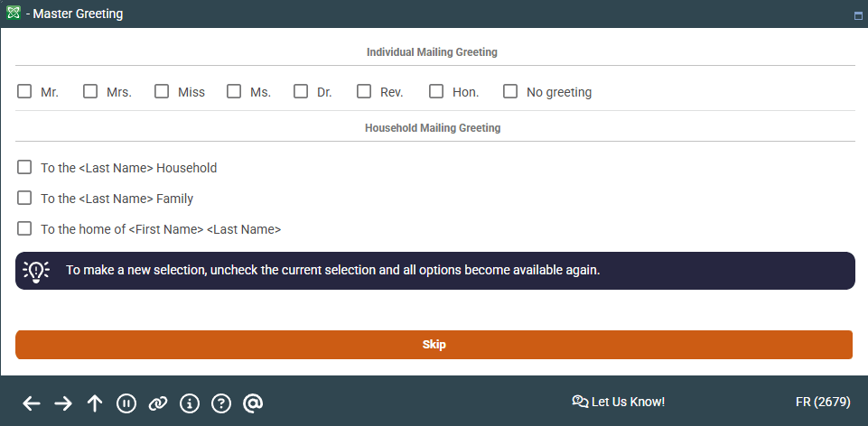Check the Mrs. greeting box
Screen dimensions: 868x426
90,91
